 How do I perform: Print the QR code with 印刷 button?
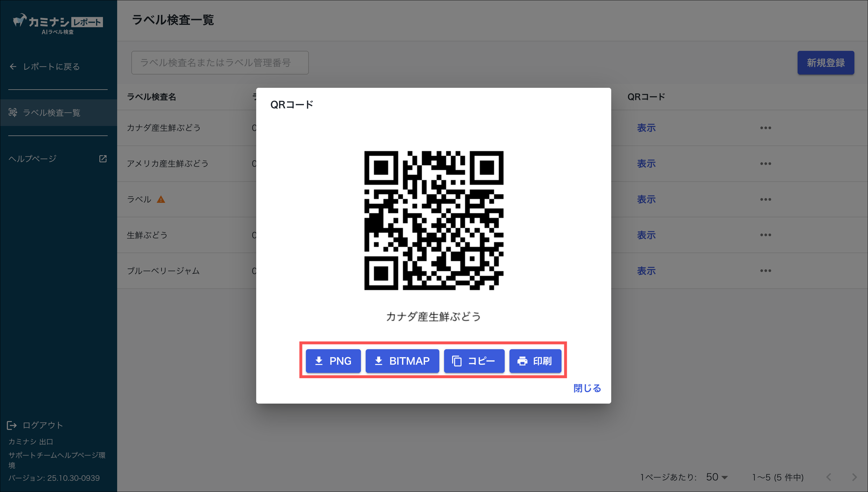535,361
